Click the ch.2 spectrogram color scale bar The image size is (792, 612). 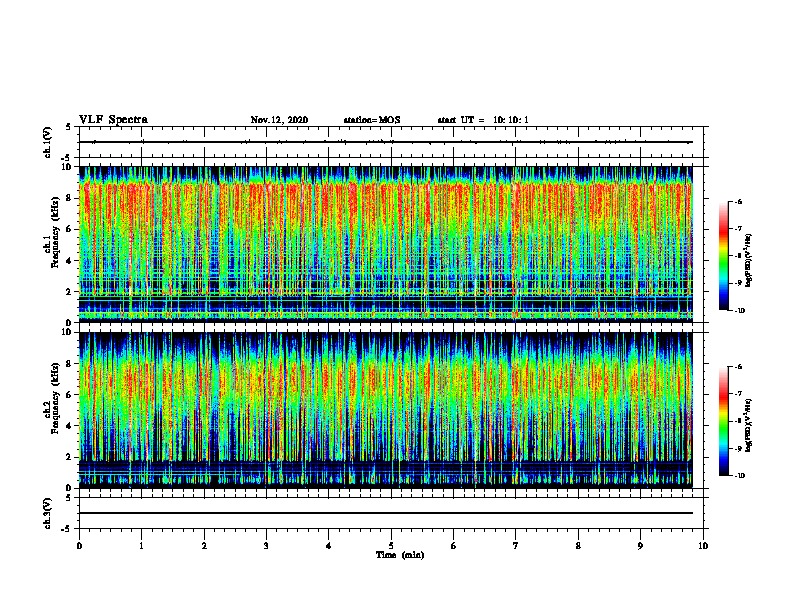pyautogui.click(x=724, y=421)
